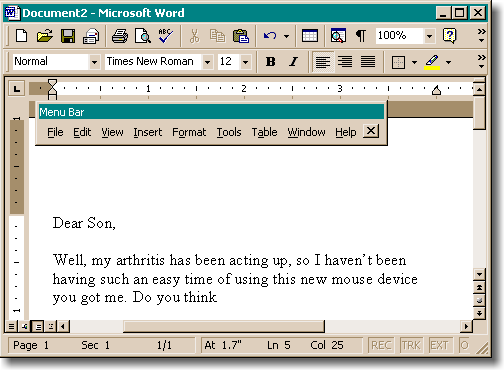Open Print Preview with the magnifier page icon
Viewport: 504px width, 370px height.
pyautogui.click(x=143, y=36)
